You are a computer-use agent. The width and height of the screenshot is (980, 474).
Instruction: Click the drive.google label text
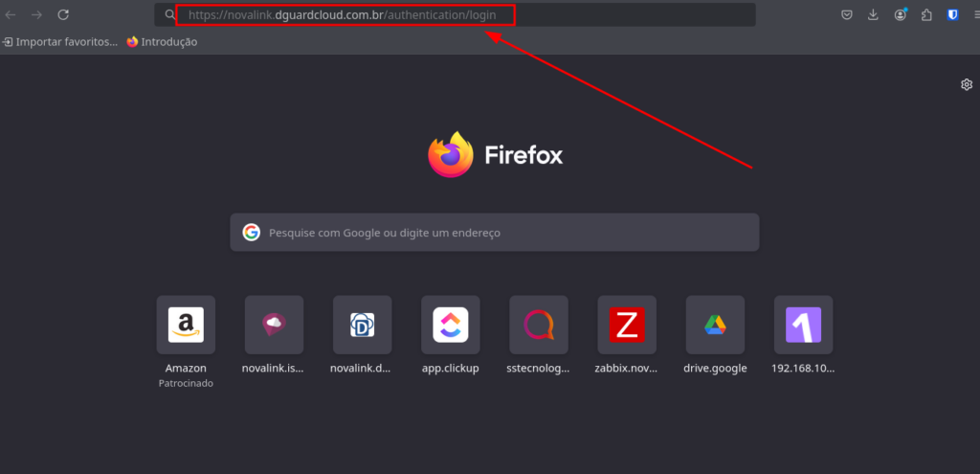pos(715,369)
